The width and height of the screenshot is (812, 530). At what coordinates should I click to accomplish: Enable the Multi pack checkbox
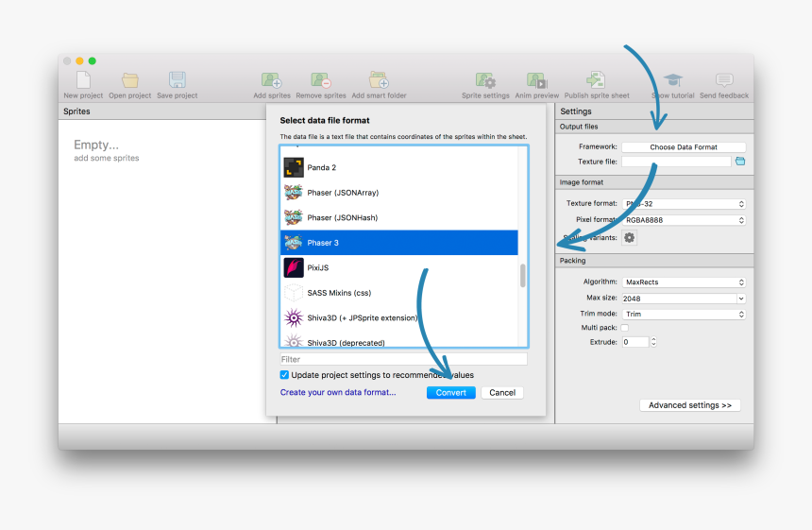(624, 328)
